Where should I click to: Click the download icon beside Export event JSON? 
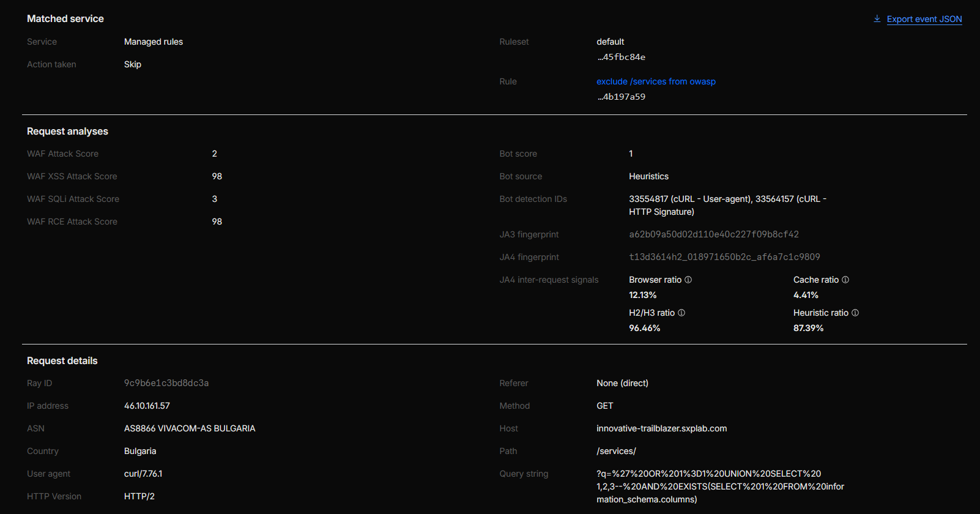[x=877, y=19]
